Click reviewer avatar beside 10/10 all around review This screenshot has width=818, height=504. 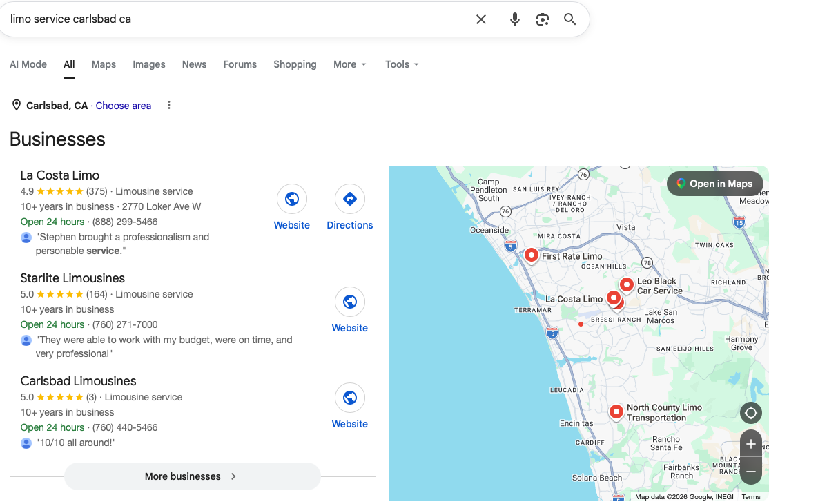click(26, 443)
